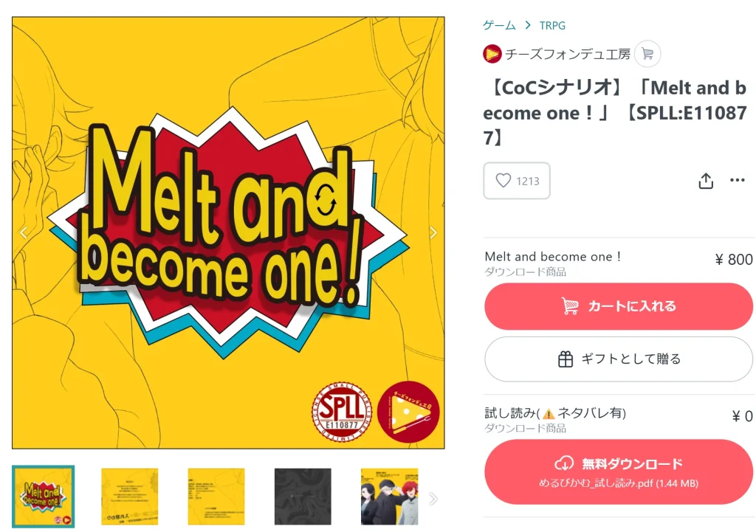Select the dark gray fourth thumbnail
Image resolution: width=756 pixels, height=532 pixels.
pyautogui.click(x=303, y=497)
